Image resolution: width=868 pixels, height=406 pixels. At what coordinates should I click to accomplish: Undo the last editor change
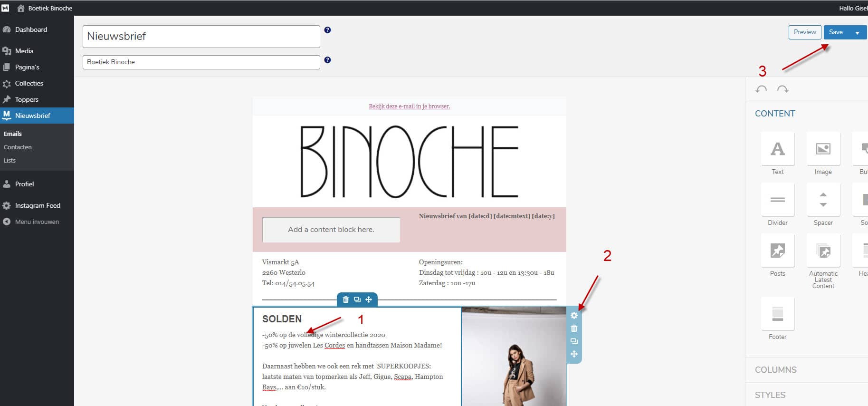tap(761, 89)
